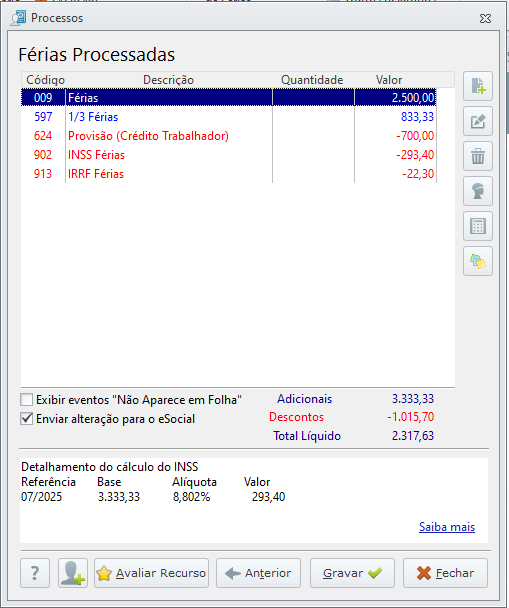
Task: Click the head silhouette icon button
Action: tap(478, 191)
